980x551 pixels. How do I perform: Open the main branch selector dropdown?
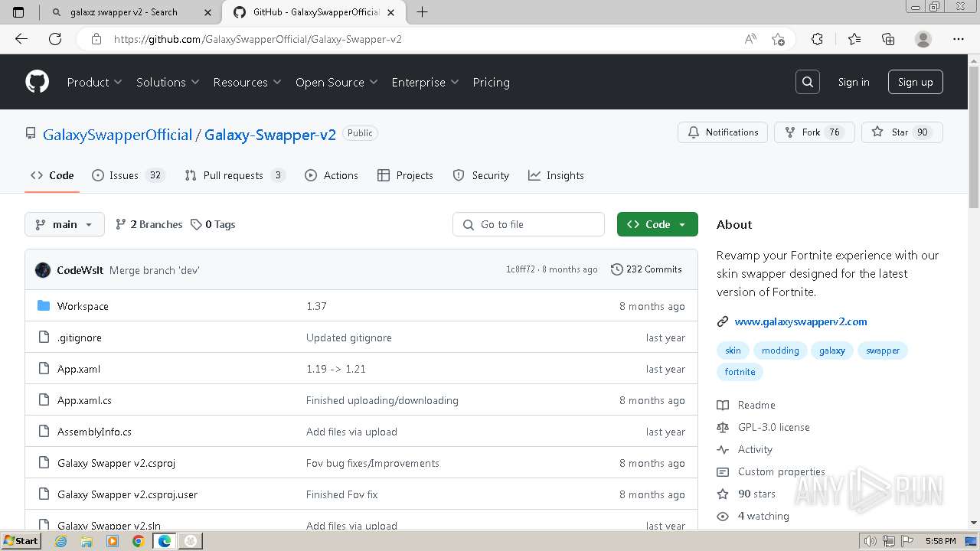(64, 224)
